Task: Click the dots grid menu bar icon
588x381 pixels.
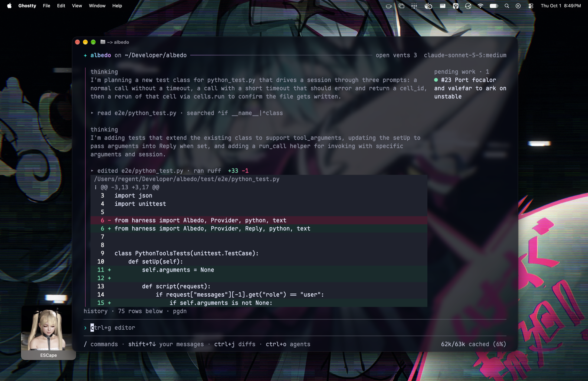Action: coord(414,6)
